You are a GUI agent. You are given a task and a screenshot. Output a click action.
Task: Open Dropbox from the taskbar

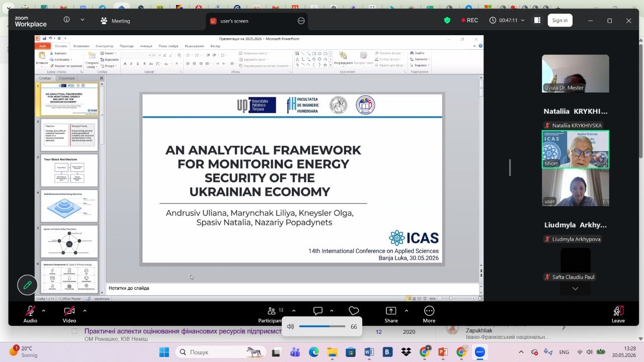406,352
